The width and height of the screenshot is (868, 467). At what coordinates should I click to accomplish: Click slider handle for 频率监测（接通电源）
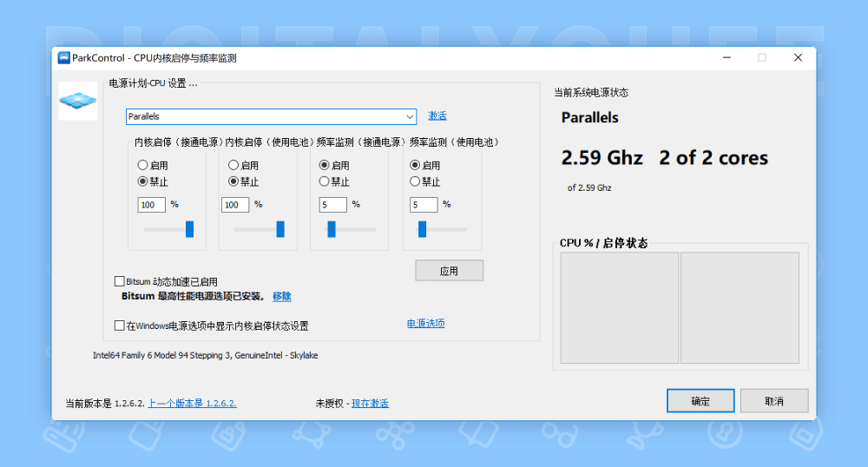tap(332, 229)
